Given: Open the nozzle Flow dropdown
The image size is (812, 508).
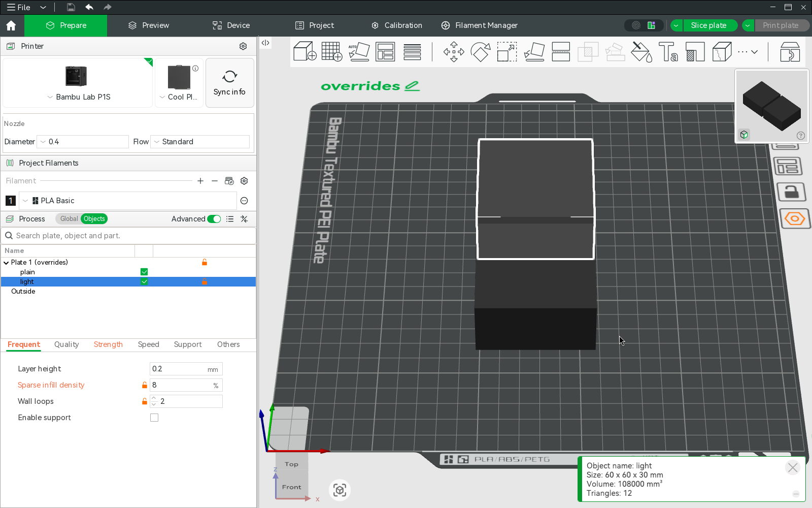Looking at the screenshot, I should tap(200, 142).
